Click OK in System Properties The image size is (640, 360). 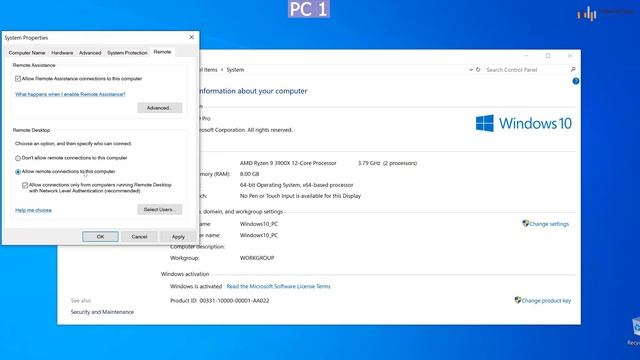tap(100, 237)
